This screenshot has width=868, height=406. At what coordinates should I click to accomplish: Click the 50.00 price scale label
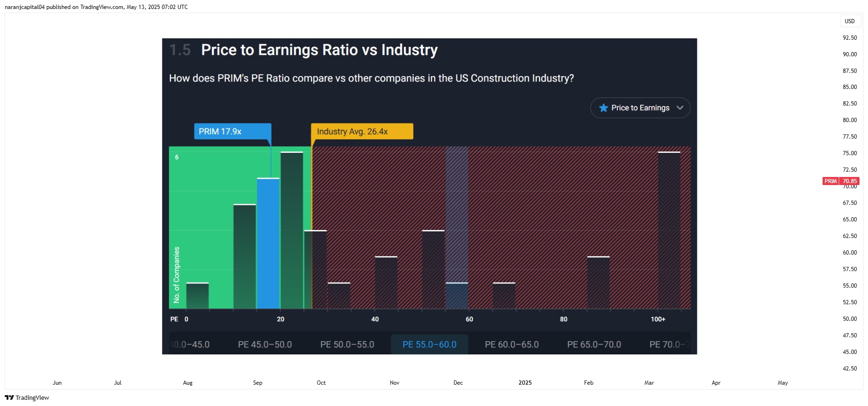tap(850, 319)
